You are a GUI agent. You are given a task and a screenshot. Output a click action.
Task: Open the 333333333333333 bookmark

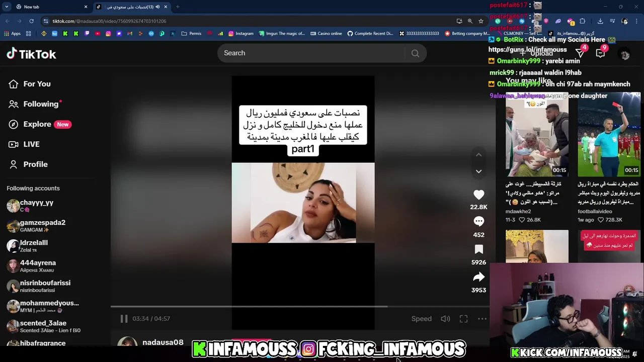point(419,34)
